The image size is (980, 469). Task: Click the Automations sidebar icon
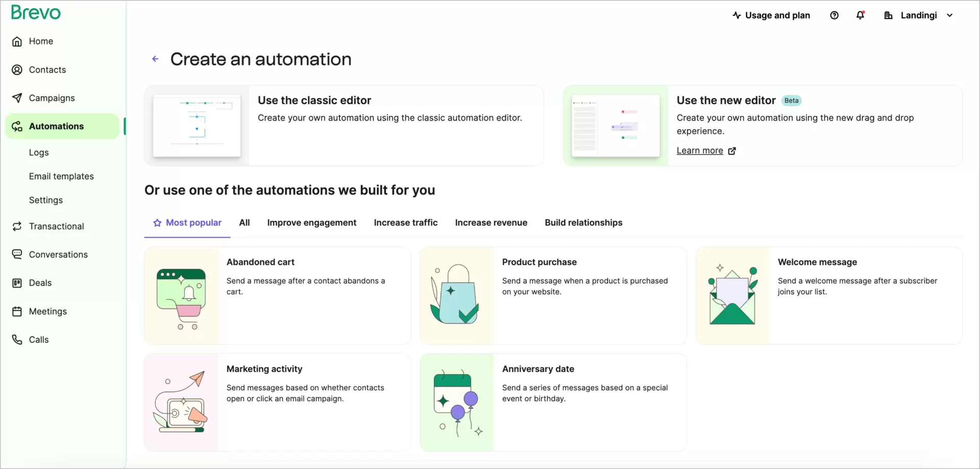17,126
